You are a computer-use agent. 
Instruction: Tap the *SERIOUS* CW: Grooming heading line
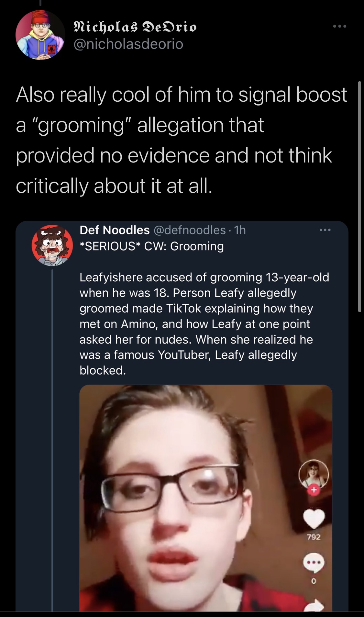click(x=151, y=246)
